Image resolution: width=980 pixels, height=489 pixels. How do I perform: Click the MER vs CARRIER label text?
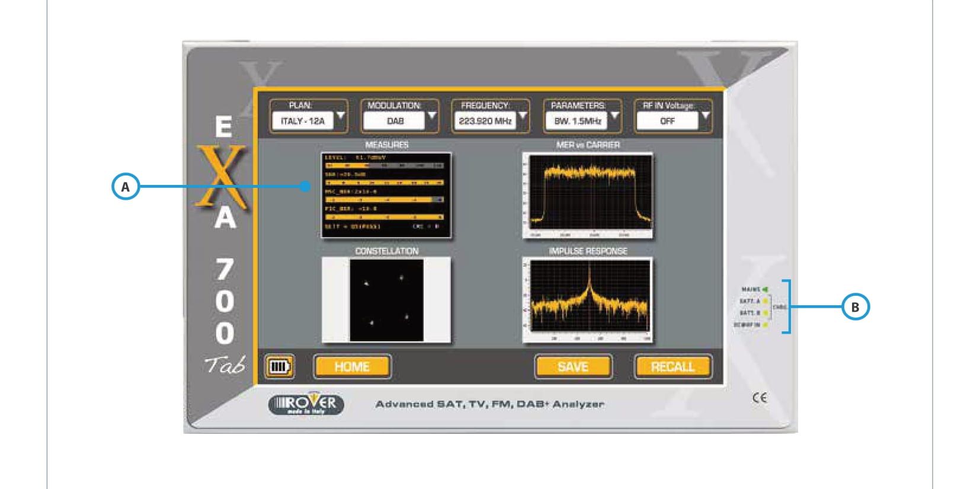click(x=588, y=145)
